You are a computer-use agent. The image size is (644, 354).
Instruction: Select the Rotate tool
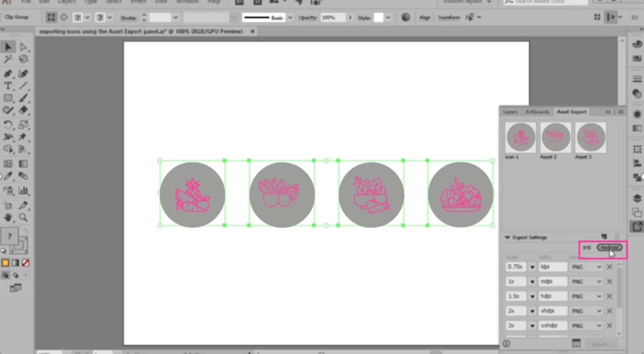[x=8, y=124]
